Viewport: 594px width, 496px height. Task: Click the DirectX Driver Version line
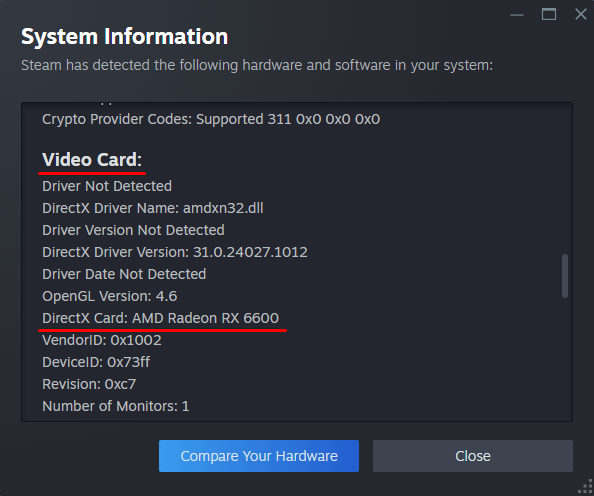(175, 252)
